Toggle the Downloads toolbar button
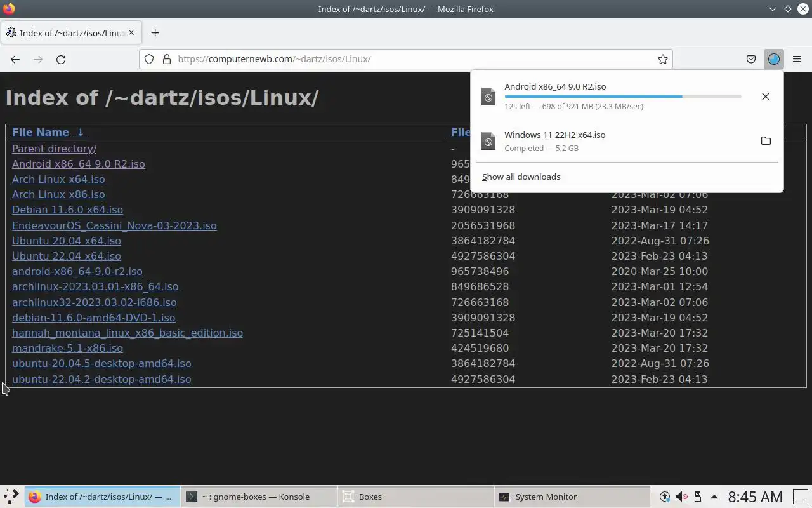Image resolution: width=812 pixels, height=508 pixels. [773, 59]
